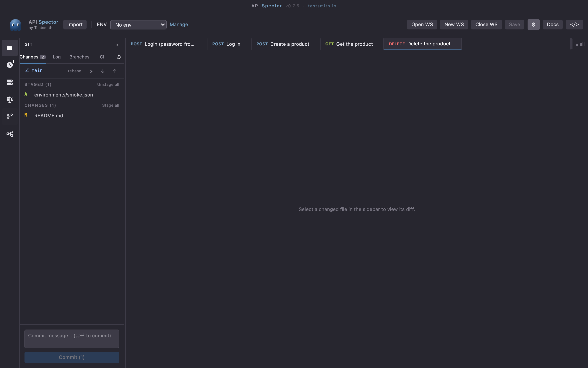
Task: Pull changes with the down arrow
Action: [x=103, y=71]
